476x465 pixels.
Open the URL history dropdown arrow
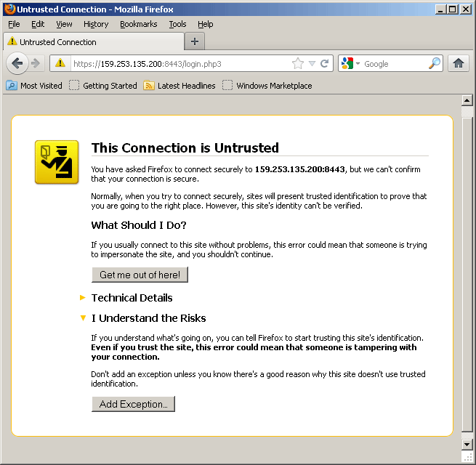click(x=312, y=64)
